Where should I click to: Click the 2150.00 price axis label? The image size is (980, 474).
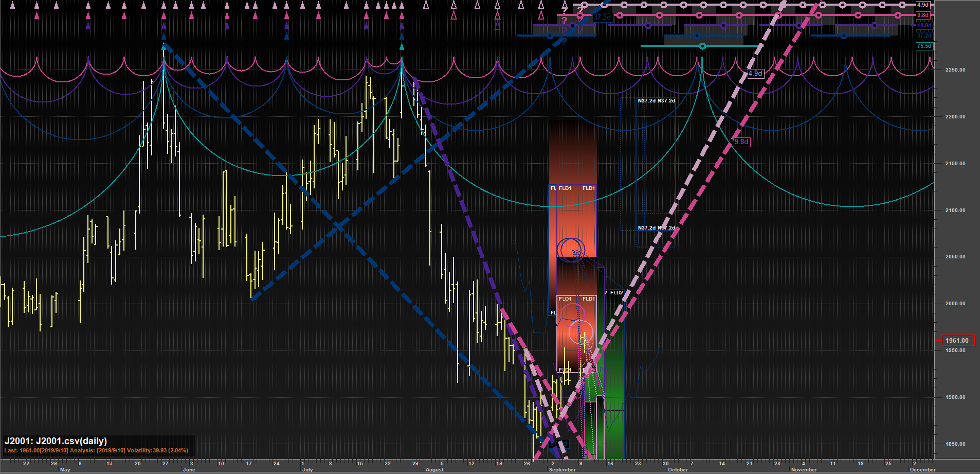pos(955,164)
